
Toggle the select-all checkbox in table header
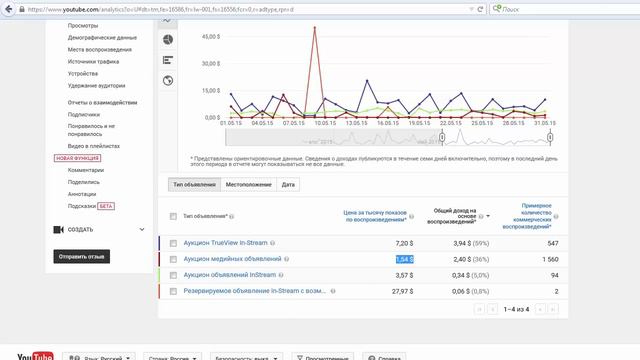(173, 216)
